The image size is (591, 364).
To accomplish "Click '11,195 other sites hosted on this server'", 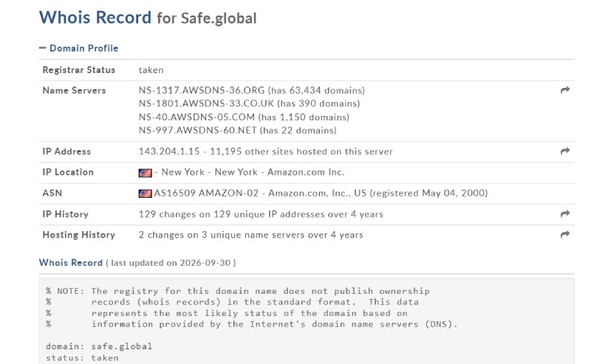I will point(301,151).
